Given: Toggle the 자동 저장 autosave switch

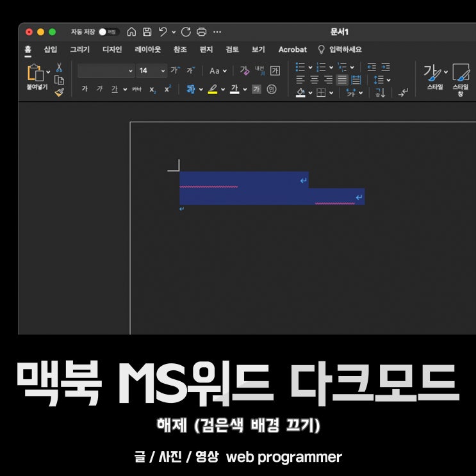Looking at the screenshot, I should coord(109,32).
